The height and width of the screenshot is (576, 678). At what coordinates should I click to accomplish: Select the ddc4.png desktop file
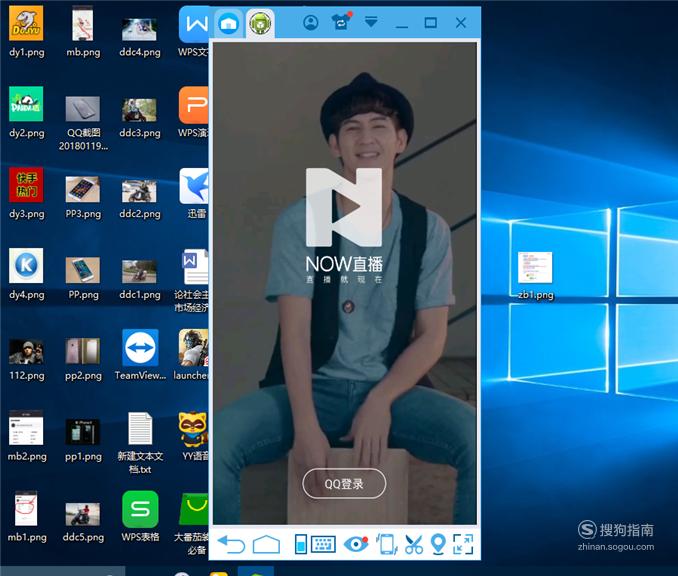click(x=140, y=37)
